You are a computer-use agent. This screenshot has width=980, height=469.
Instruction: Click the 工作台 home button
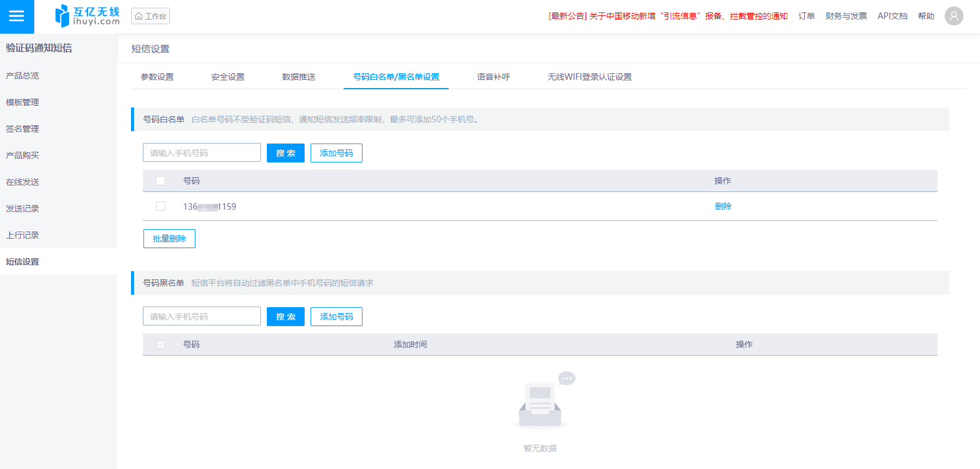pyautogui.click(x=151, y=16)
